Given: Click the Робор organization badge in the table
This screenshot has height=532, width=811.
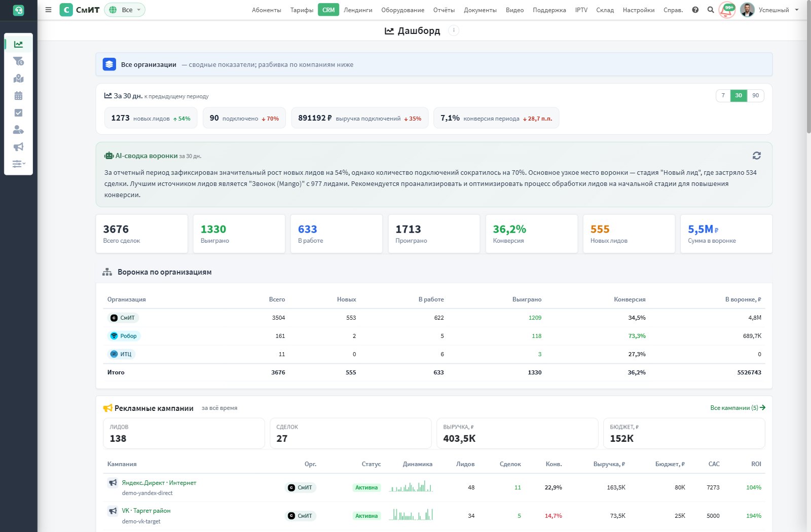Looking at the screenshot, I should pos(124,336).
